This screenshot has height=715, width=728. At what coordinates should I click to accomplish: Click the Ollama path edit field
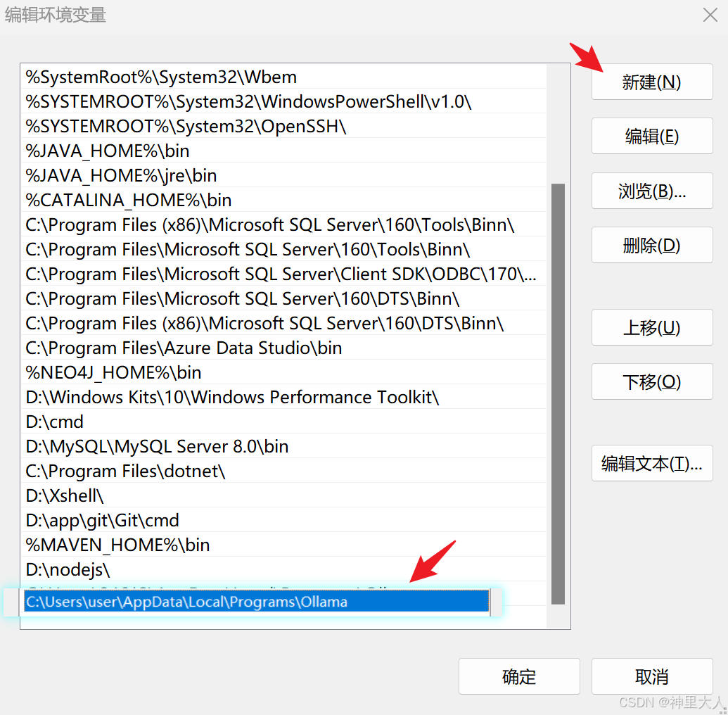256,602
